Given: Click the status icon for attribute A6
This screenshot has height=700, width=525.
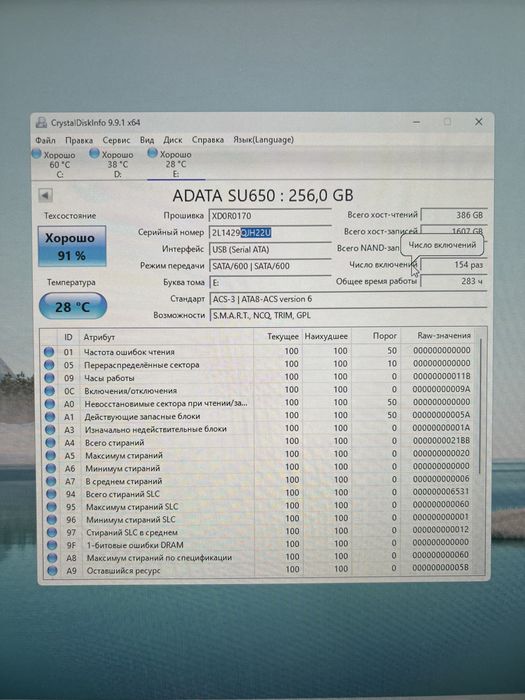Looking at the screenshot, I should (50, 468).
